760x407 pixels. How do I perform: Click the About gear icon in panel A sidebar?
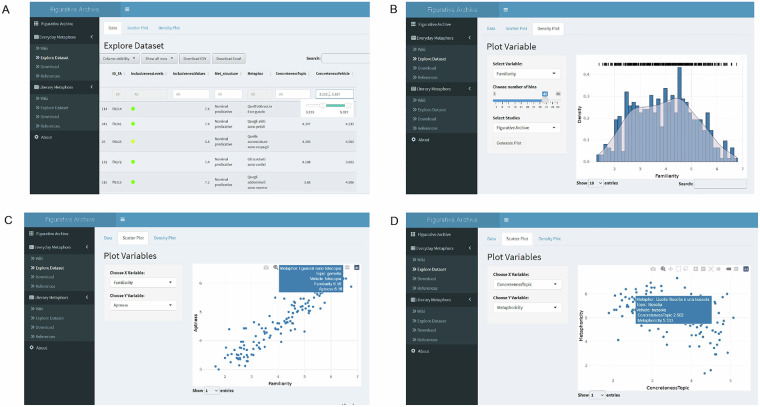[36, 137]
